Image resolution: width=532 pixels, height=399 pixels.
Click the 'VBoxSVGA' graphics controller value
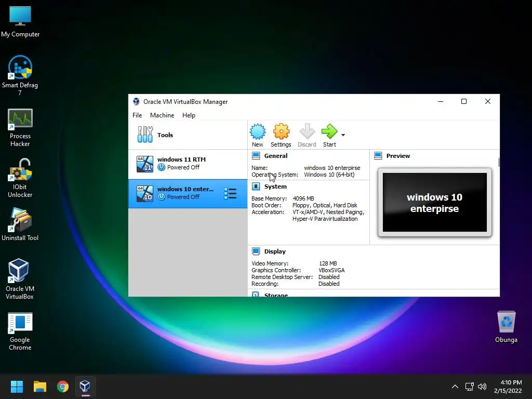point(331,270)
